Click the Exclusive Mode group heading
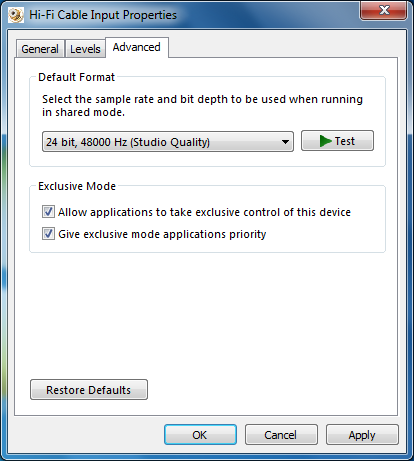414x461 pixels. [x=77, y=186]
